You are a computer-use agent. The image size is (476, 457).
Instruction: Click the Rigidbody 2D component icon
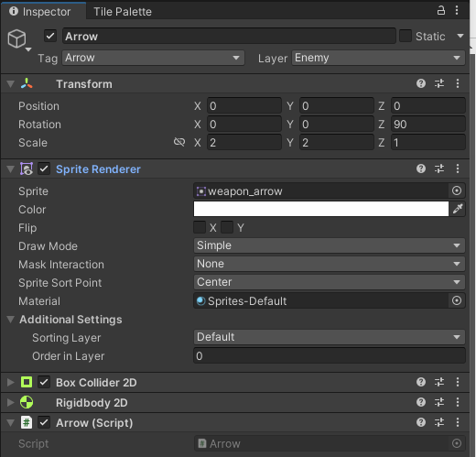tap(27, 402)
